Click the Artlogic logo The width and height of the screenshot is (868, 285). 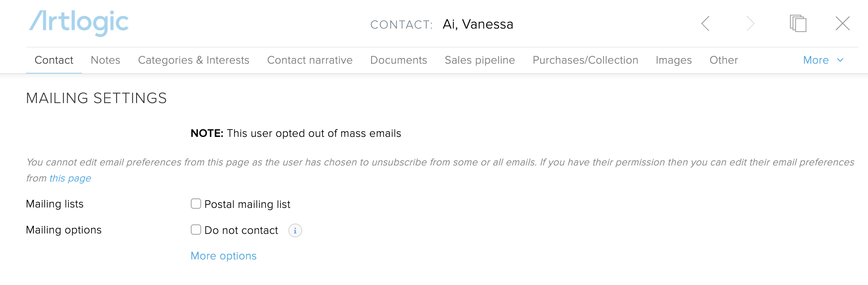[x=79, y=23]
